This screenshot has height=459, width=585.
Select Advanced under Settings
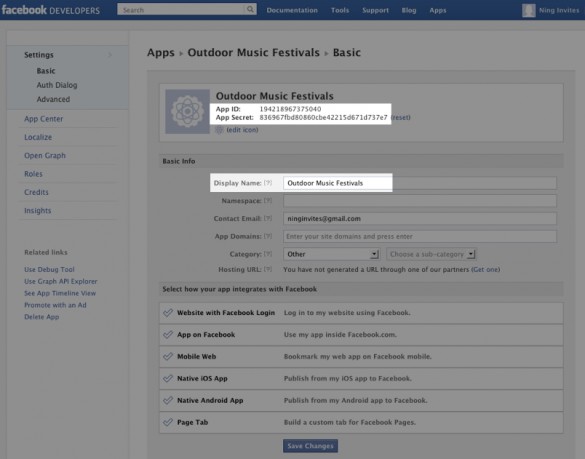pyautogui.click(x=53, y=99)
